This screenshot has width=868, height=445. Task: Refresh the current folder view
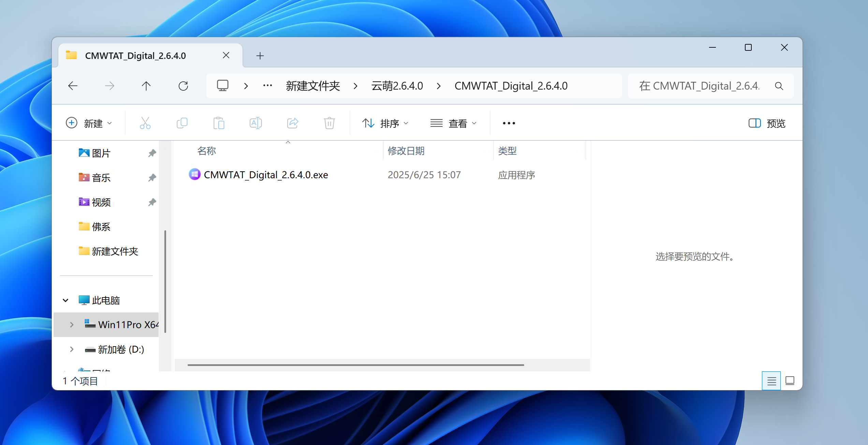click(183, 86)
